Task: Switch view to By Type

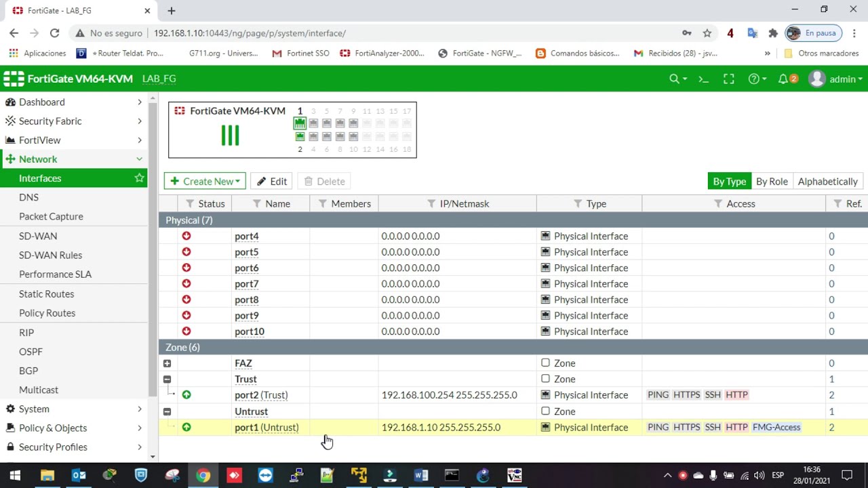Action: (x=729, y=181)
